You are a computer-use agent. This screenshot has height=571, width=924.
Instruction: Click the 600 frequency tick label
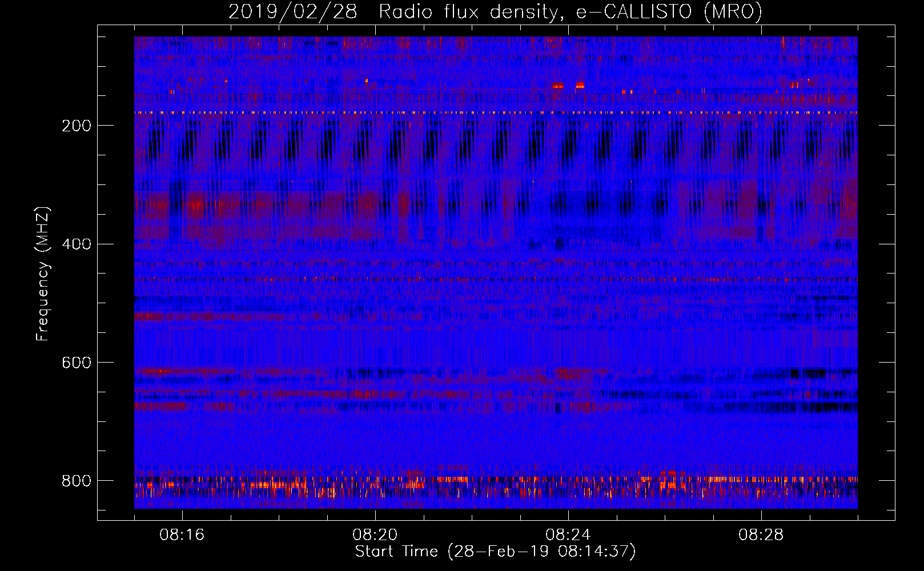tap(77, 363)
